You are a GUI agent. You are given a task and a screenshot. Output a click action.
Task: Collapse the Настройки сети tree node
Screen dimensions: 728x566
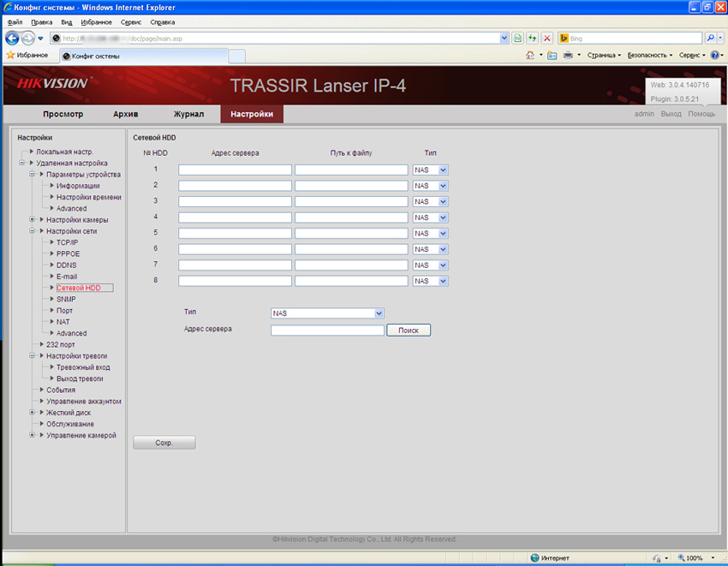click(32, 230)
